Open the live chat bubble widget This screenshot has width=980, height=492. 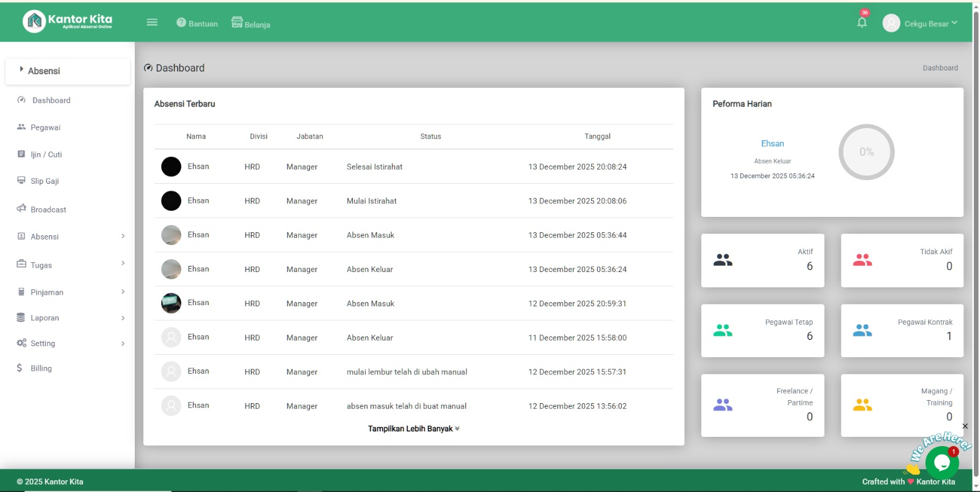coord(941,462)
